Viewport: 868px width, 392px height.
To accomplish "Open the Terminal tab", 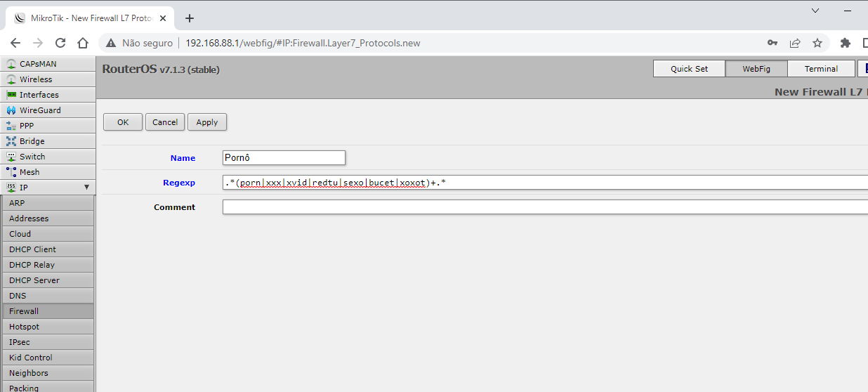I will [821, 69].
